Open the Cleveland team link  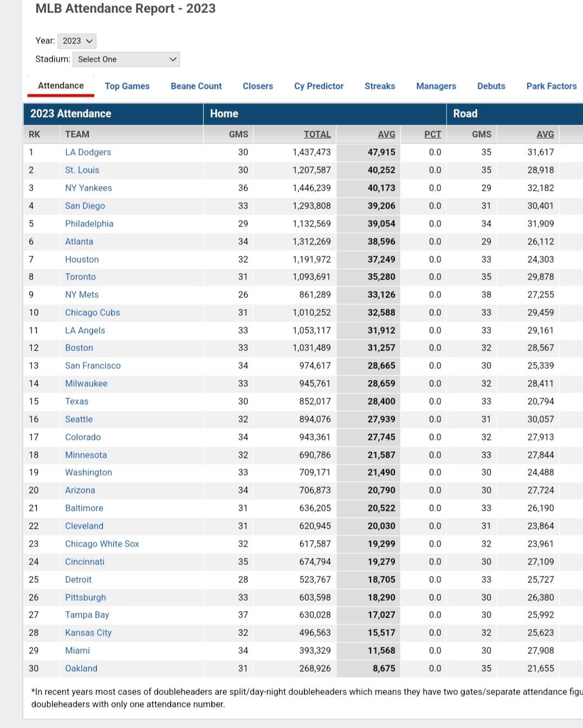point(84,526)
